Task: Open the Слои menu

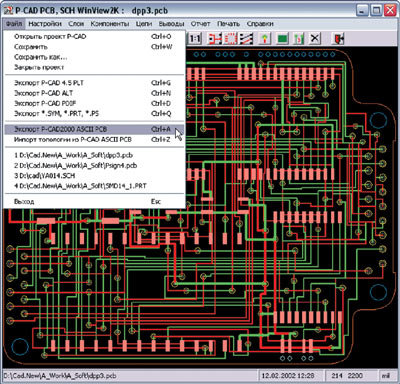Action: [x=76, y=24]
